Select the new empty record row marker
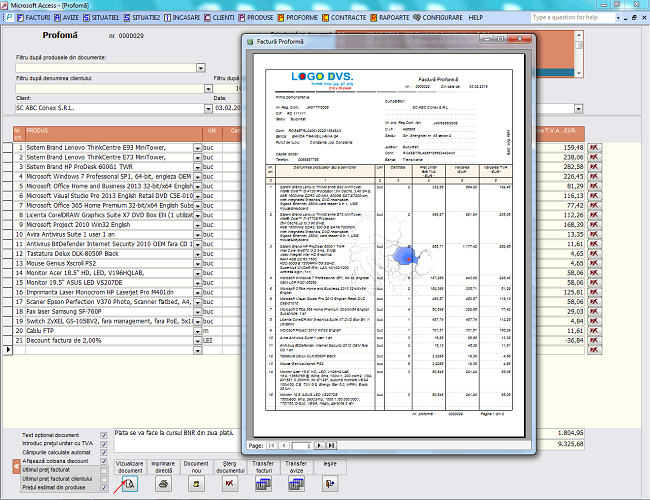Screen dimensions: 650x500 [x=7, y=350]
